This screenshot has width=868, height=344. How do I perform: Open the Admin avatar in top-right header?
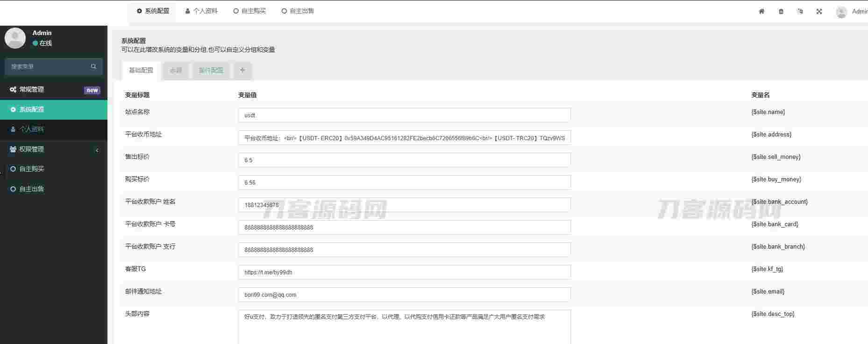pos(841,12)
